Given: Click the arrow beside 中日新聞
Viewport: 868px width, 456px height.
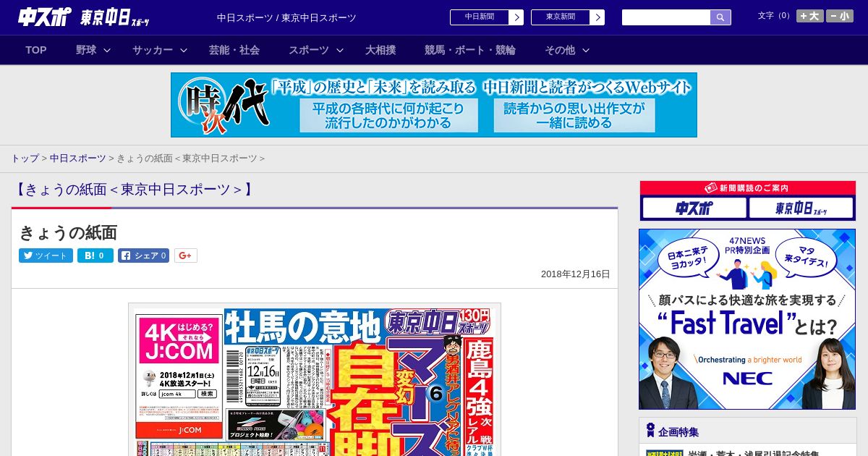Looking at the screenshot, I should click(x=516, y=17).
